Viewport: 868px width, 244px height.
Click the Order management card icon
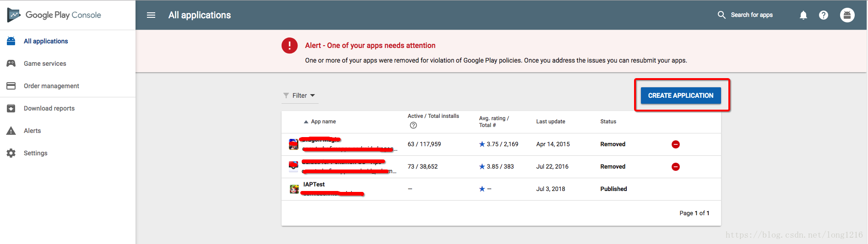click(x=11, y=86)
